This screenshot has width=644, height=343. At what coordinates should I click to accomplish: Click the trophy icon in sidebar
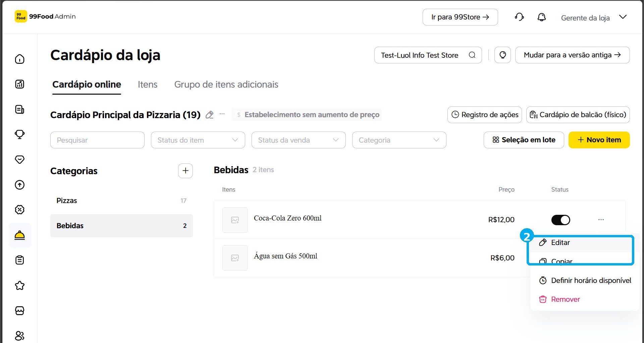click(20, 135)
